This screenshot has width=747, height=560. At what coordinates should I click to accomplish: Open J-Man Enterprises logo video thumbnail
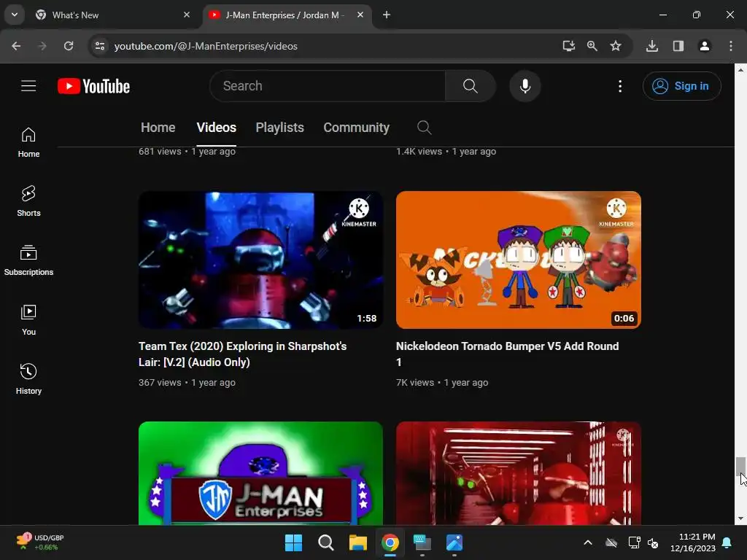260,473
